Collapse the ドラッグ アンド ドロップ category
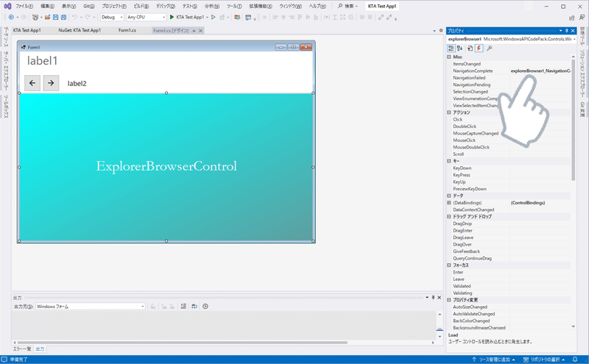Screen dimensions: 589x364 coord(449,216)
